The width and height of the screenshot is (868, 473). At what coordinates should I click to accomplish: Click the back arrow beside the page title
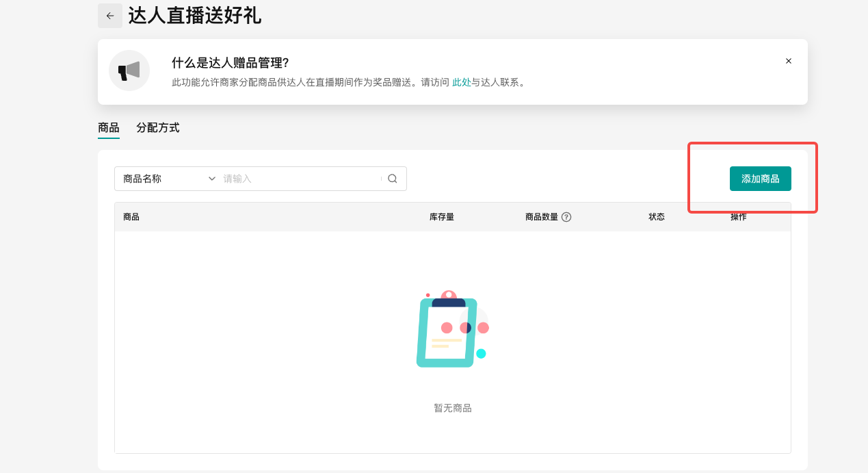click(110, 16)
